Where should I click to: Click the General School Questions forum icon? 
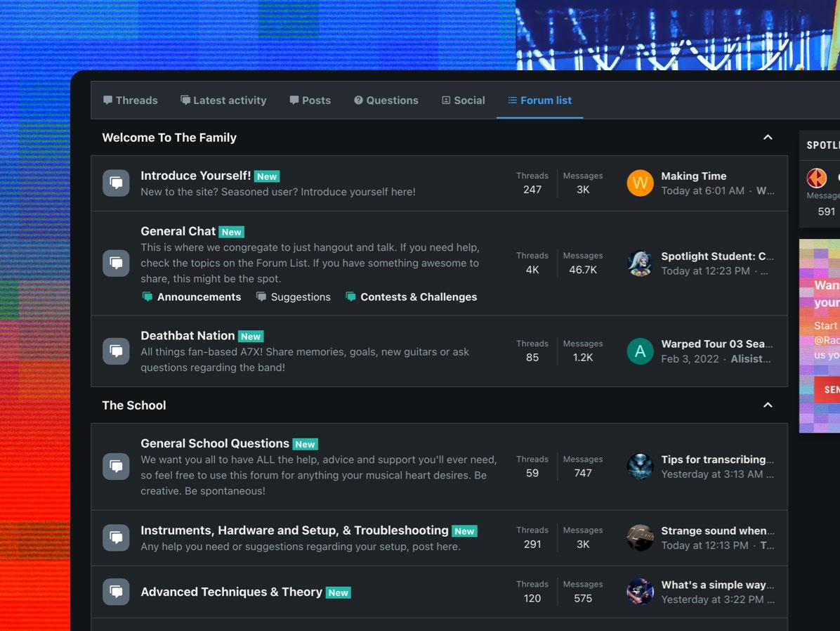tap(116, 467)
